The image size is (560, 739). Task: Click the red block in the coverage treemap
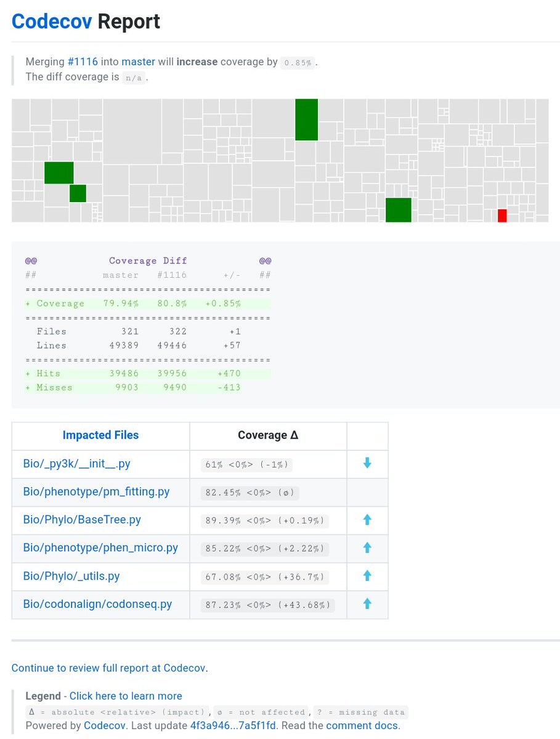pos(502,216)
